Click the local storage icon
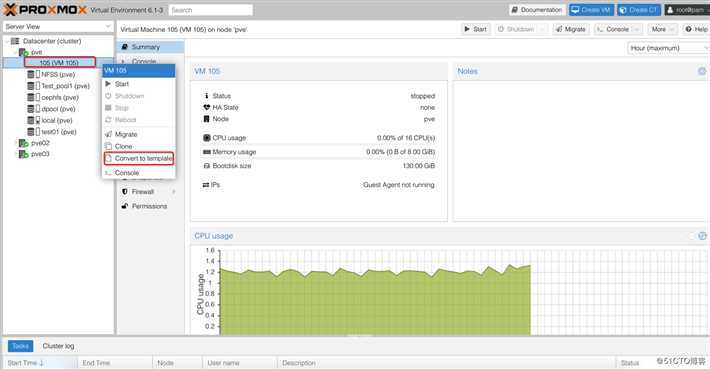This screenshot has width=710, height=369. pos(34,120)
